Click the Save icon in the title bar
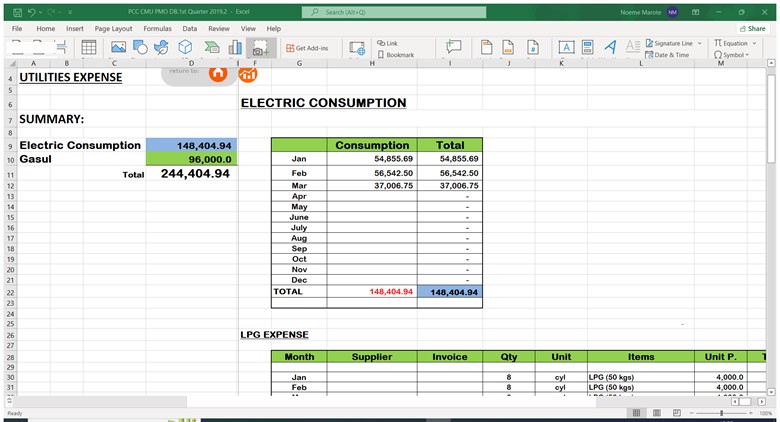The width and height of the screenshot is (780, 422). pos(18,12)
